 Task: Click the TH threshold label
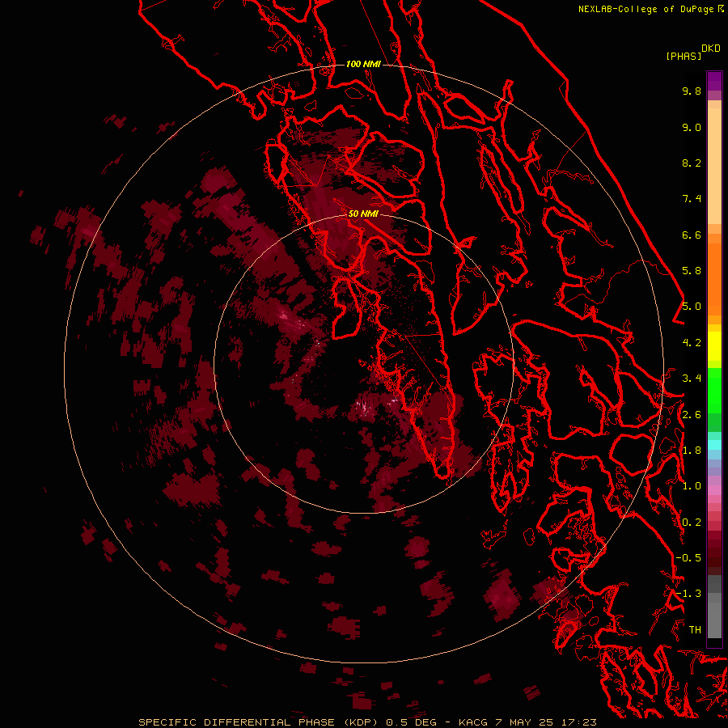pos(695,630)
